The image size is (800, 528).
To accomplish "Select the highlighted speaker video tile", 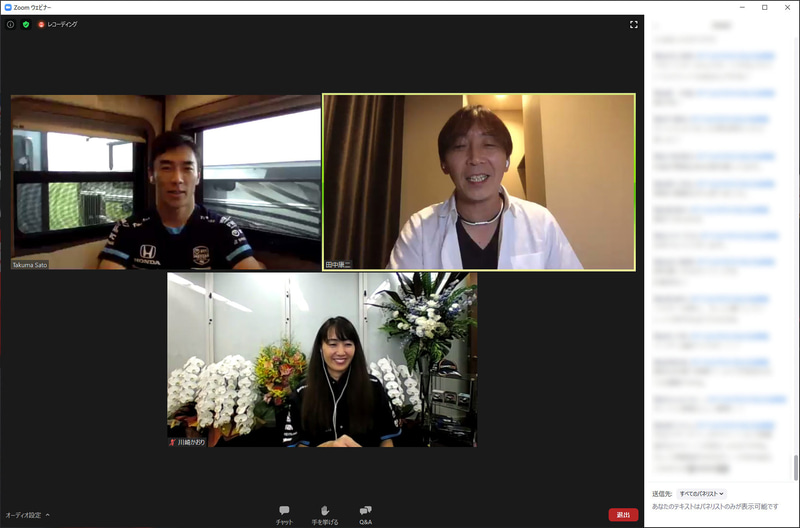I will [x=479, y=182].
